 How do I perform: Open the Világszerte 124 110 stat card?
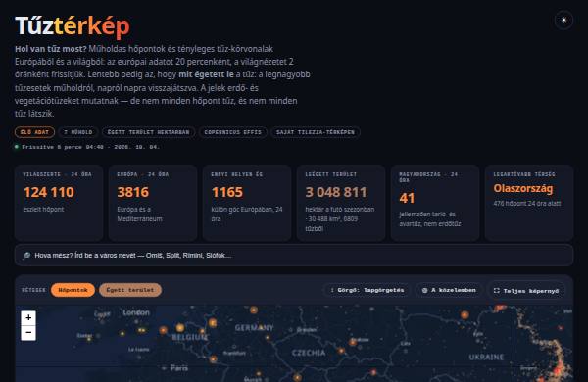(x=59, y=203)
